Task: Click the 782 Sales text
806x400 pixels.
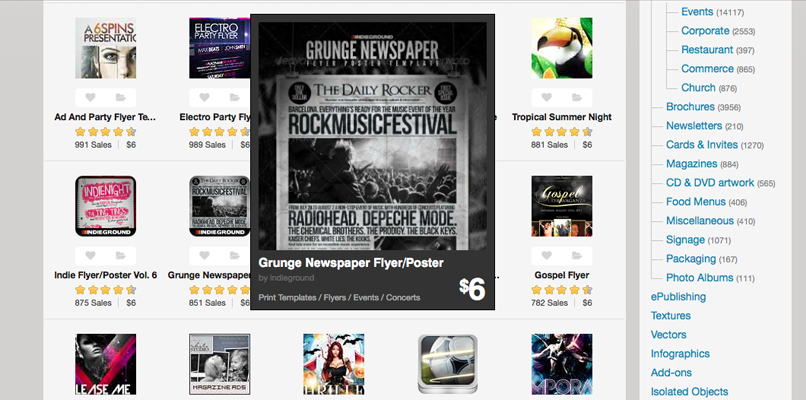Action: click(x=549, y=303)
